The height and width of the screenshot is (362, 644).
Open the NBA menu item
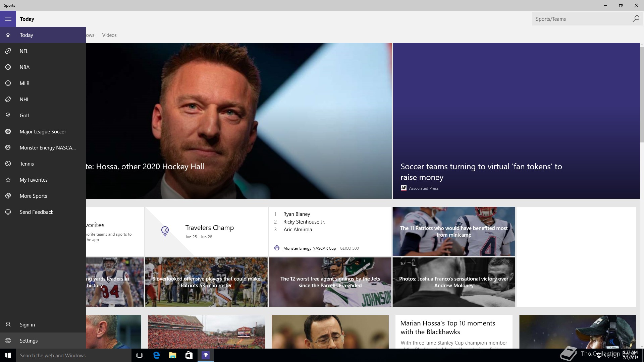point(43,67)
